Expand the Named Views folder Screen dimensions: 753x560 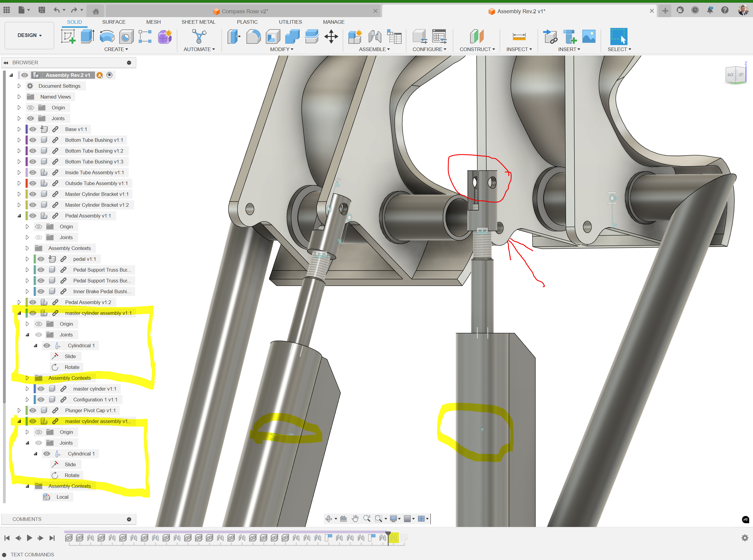pos(19,96)
